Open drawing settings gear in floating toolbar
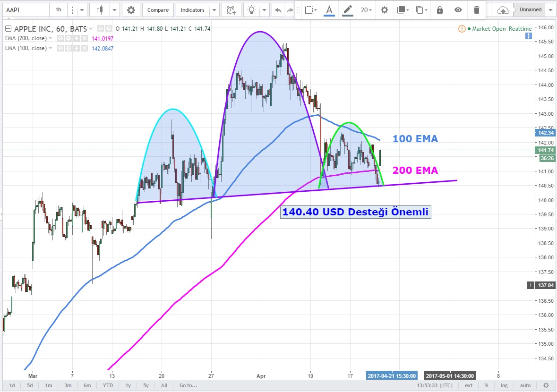 click(x=385, y=10)
